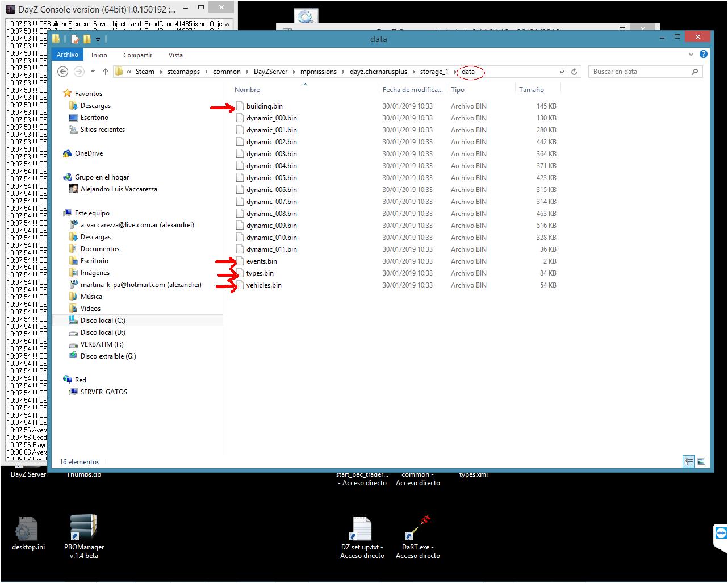Image resolution: width=728 pixels, height=583 pixels.
Task: Select dynamic_011.bin file
Action: [271, 249]
